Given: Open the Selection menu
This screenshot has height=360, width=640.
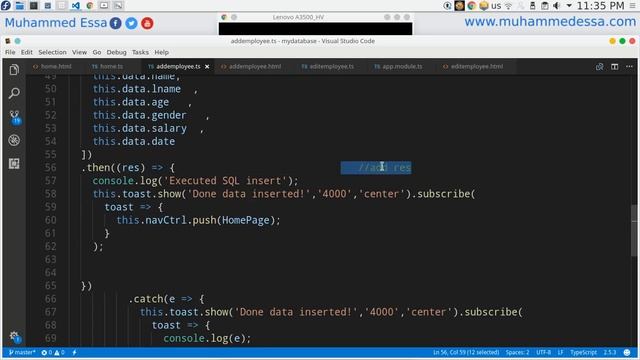Looking at the screenshot, I should [52, 52].
